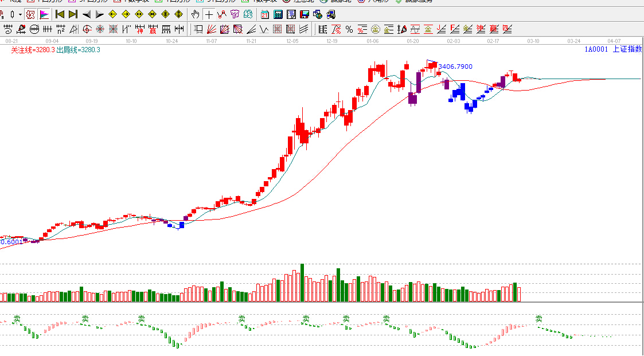Click the tallest green volume bar
The height and width of the screenshot is (356, 644).
[x=302, y=282]
